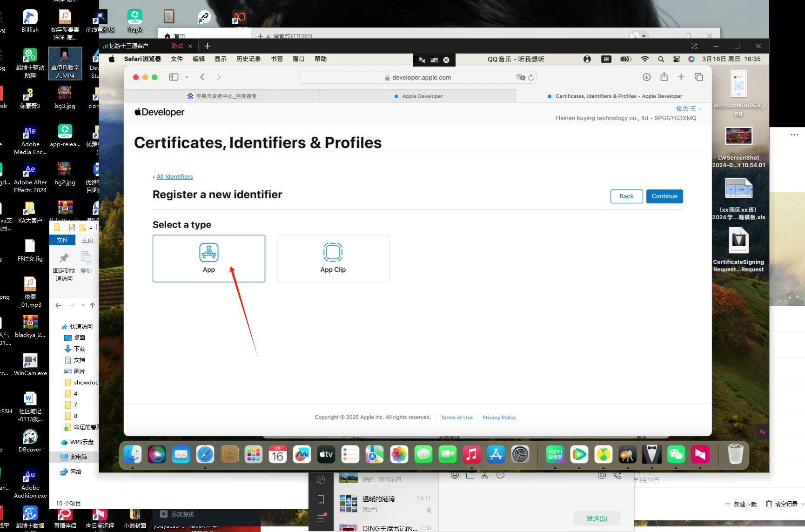Click the battery status icon
This screenshot has width=805, height=532.
point(626,59)
